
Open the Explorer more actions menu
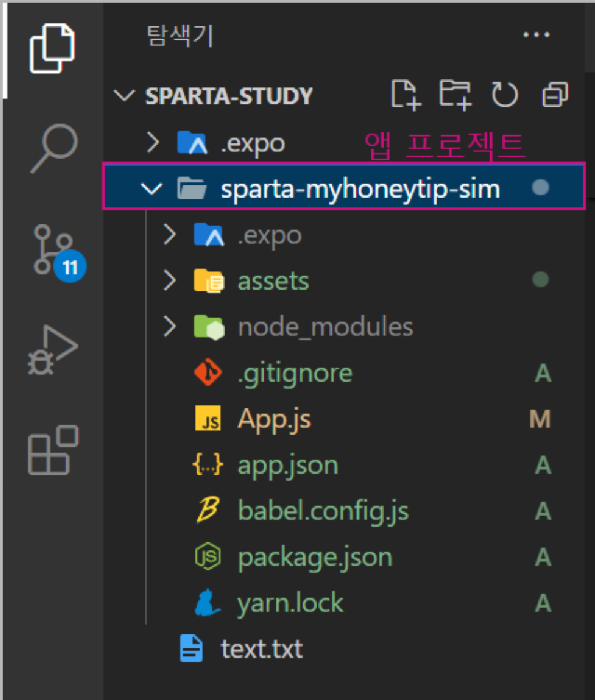(x=537, y=35)
